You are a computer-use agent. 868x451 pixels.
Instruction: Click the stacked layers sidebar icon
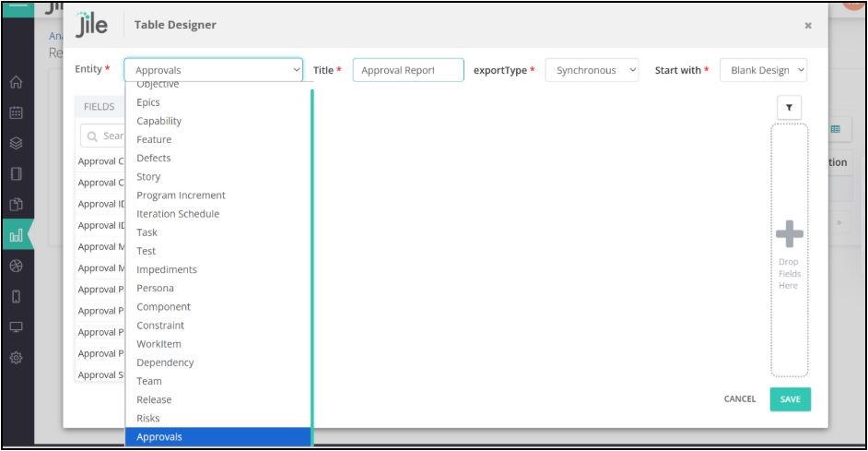(x=16, y=143)
